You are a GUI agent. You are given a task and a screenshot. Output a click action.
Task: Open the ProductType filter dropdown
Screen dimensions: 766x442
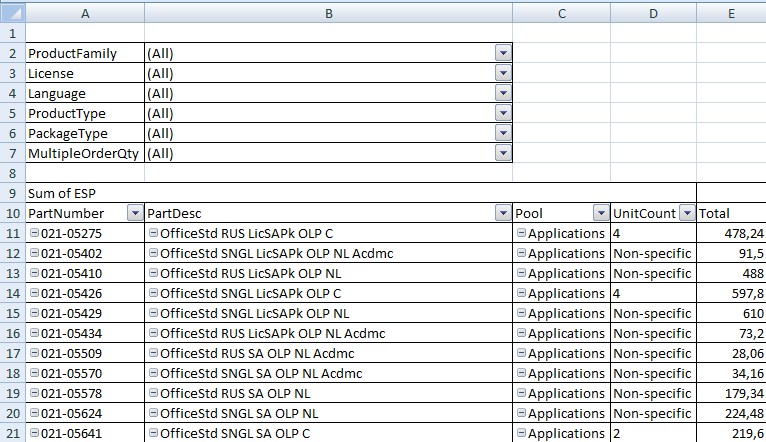point(503,113)
